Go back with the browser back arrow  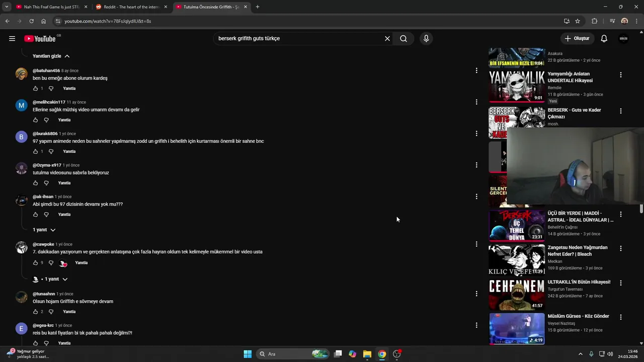pos(7,21)
